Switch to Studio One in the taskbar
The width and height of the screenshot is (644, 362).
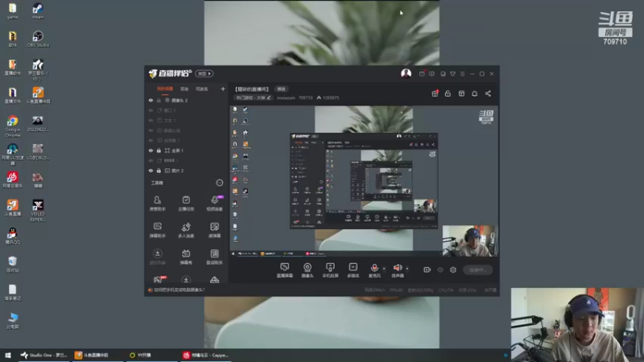(44, 355)
